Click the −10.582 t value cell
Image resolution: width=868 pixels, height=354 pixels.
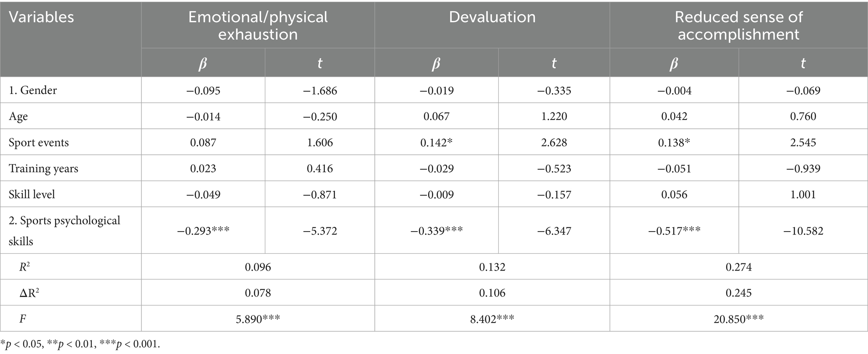click(803, 230)
